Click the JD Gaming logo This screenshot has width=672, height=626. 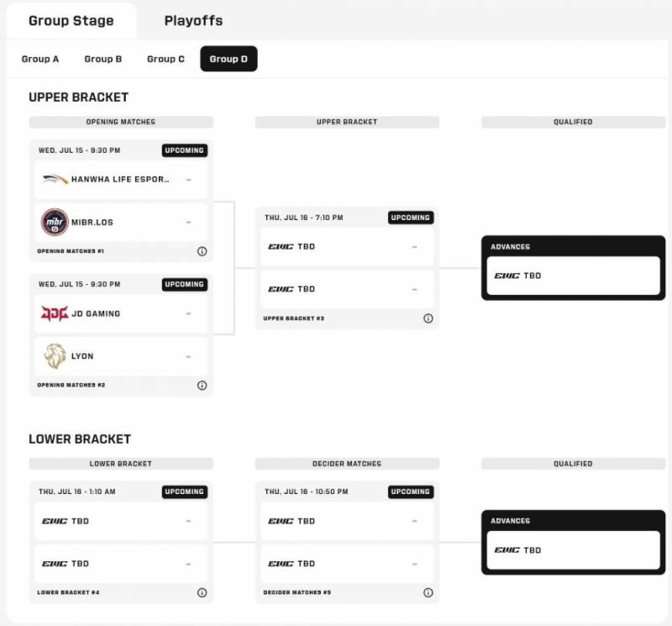(55, 313)
